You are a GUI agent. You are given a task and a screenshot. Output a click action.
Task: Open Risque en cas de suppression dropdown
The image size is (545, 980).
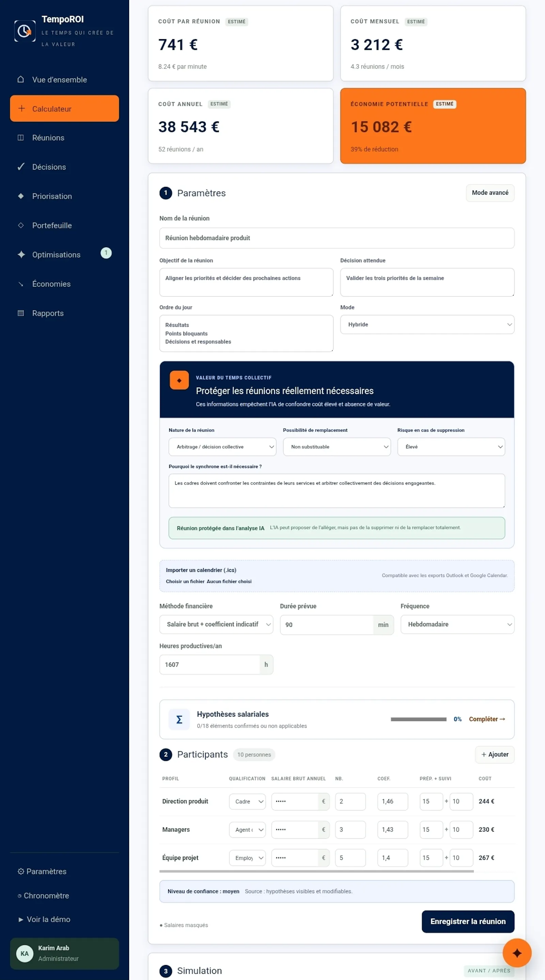[451, 447]
